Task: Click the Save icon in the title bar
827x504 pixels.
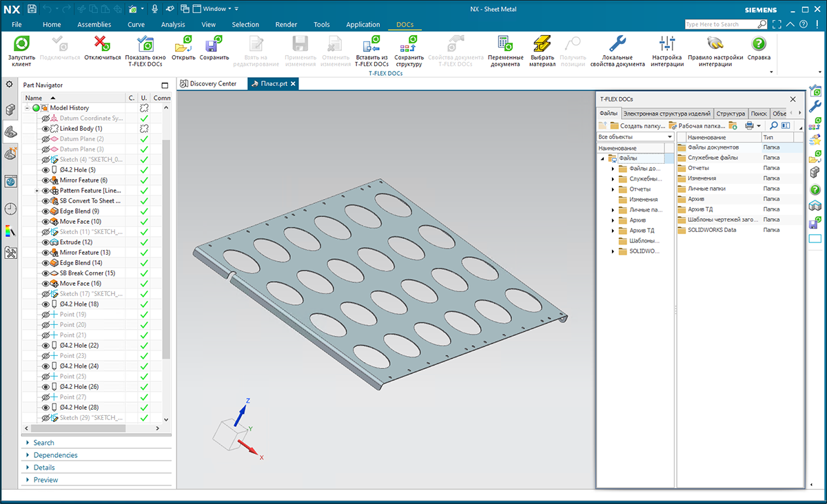Action: click(x=32, y=9)
